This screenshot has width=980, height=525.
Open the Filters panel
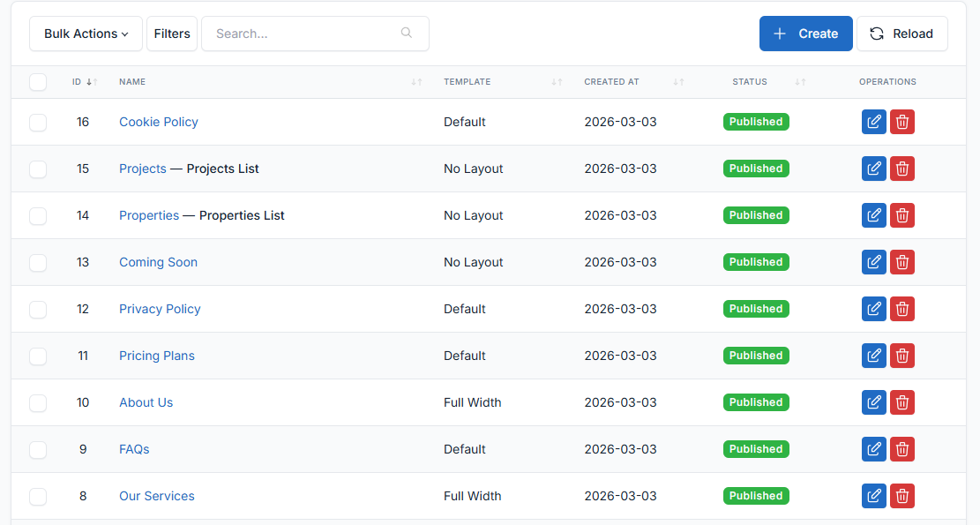[x=172, y=34]
